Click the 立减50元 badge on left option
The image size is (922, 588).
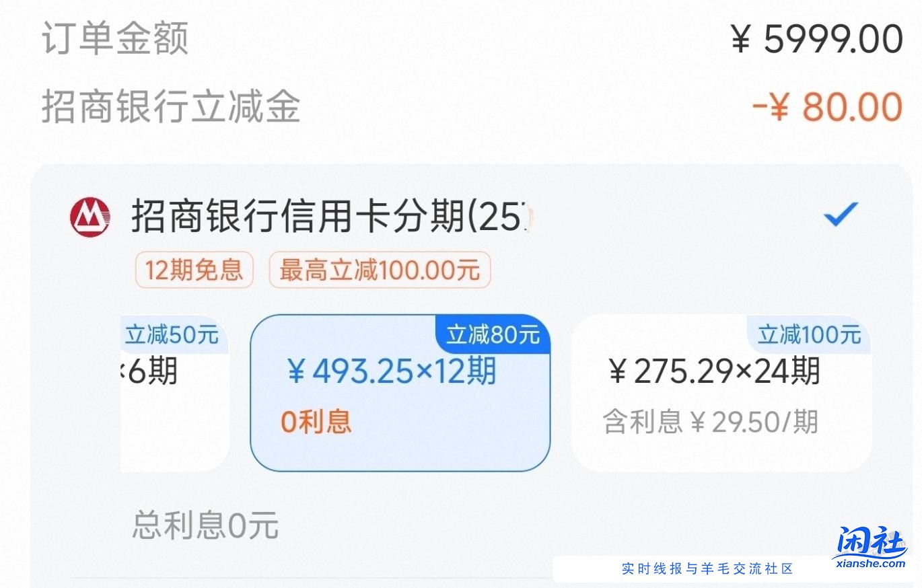pyautogui.click(x=170, y=332)
